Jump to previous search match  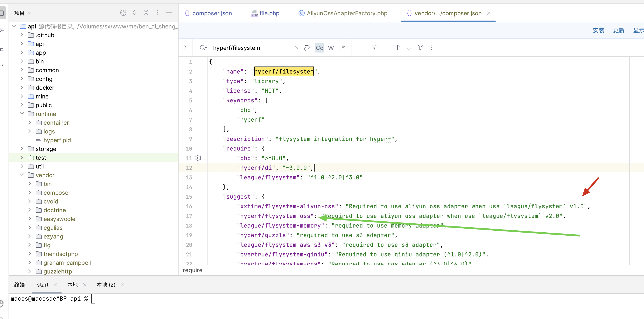(397, 47)
